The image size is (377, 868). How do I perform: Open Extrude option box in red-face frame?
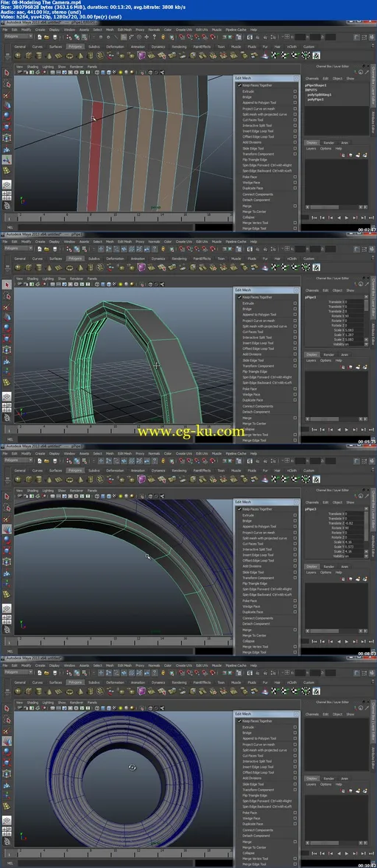pos(295,91)
